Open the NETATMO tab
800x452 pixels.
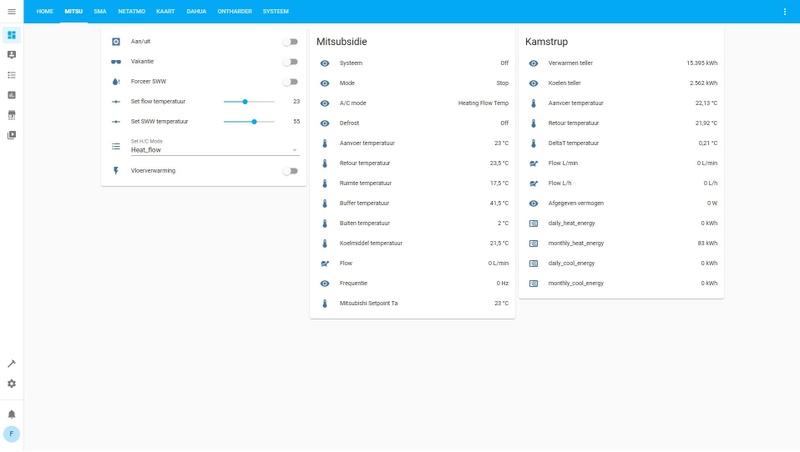pos(132,11)
